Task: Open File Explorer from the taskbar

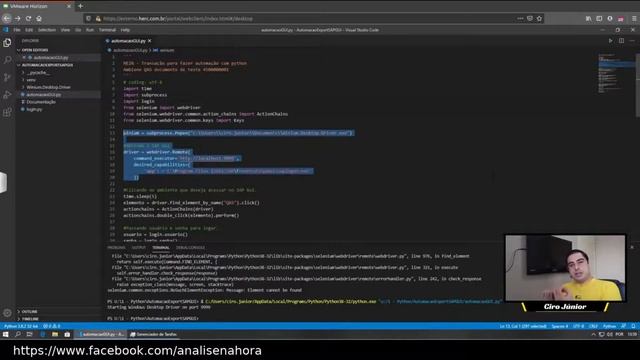Action: pyautogui.click(x=55, y=334)
